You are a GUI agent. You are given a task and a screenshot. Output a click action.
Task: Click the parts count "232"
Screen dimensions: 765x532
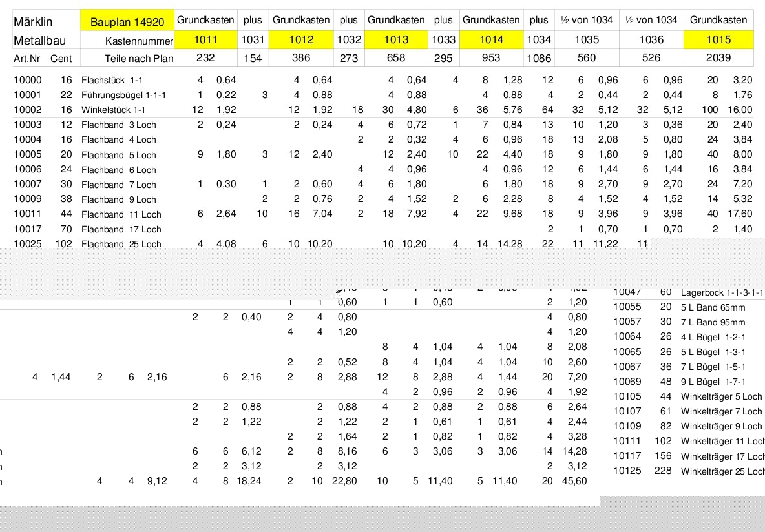(205, 57)
